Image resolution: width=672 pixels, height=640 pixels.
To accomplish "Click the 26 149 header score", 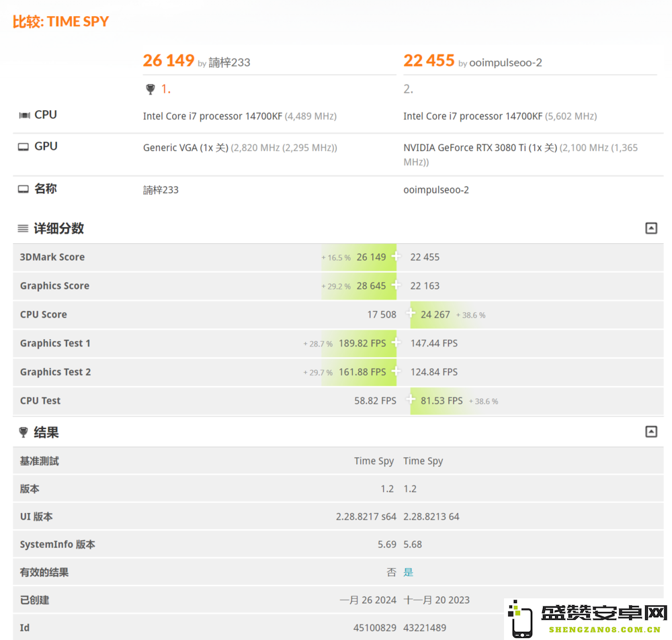I will [169, 60].
